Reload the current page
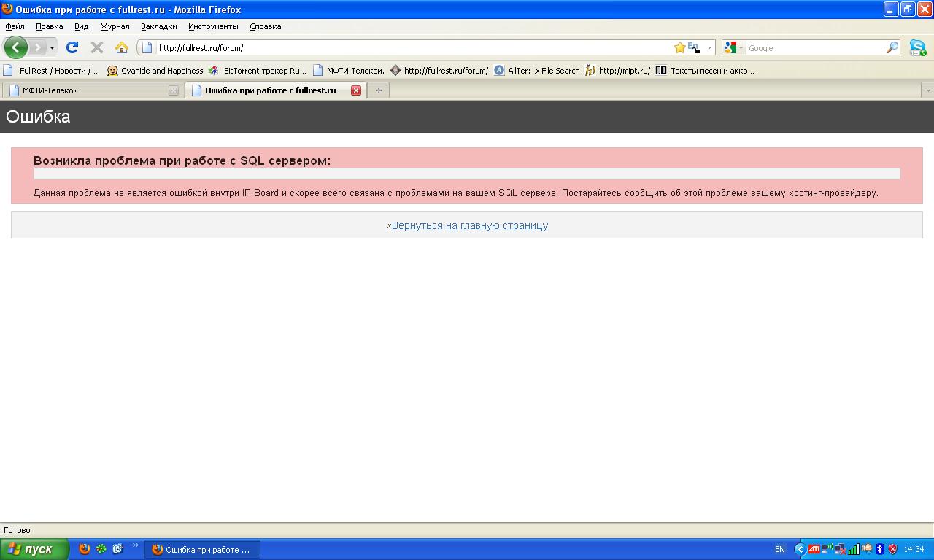The image size is (934, 560). [72, 47]
